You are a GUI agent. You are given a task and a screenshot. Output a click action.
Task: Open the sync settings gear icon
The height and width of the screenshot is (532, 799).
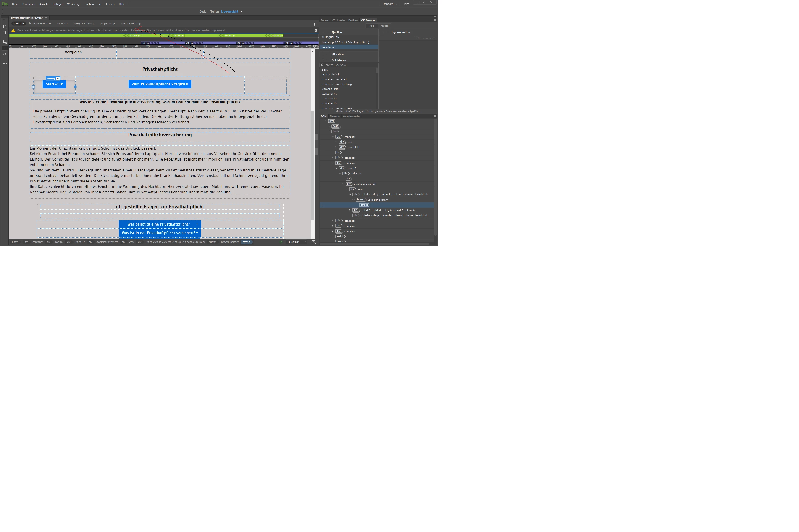coord(406,4)
